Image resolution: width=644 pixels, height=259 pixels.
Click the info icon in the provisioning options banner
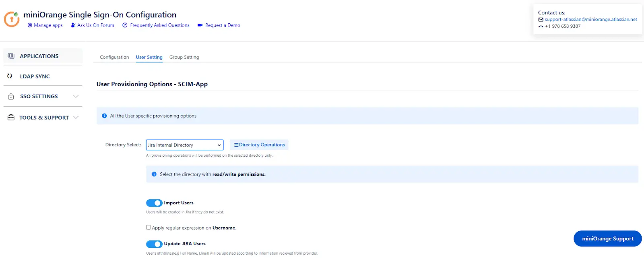tap(104, 116)
